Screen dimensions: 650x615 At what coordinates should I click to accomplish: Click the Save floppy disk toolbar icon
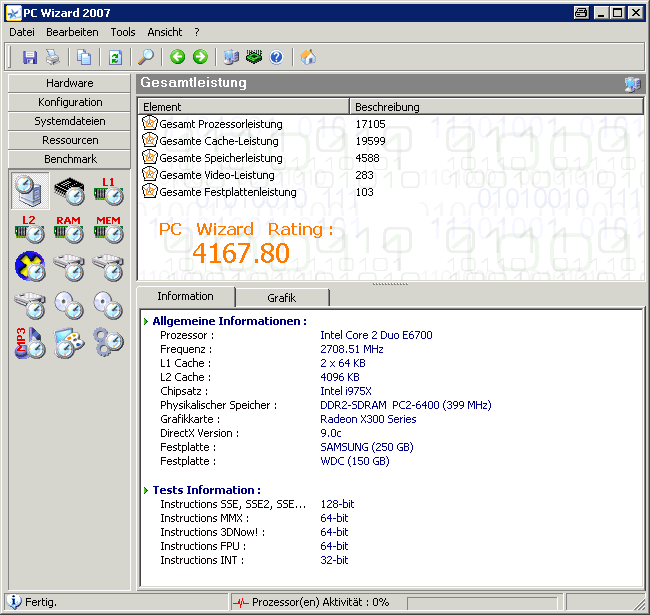(29, 57)
